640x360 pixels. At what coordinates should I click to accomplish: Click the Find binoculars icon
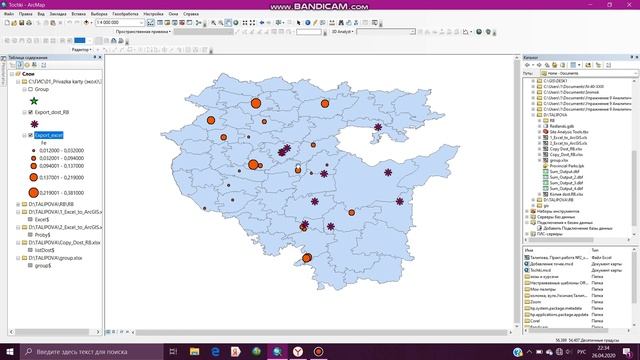341,23
